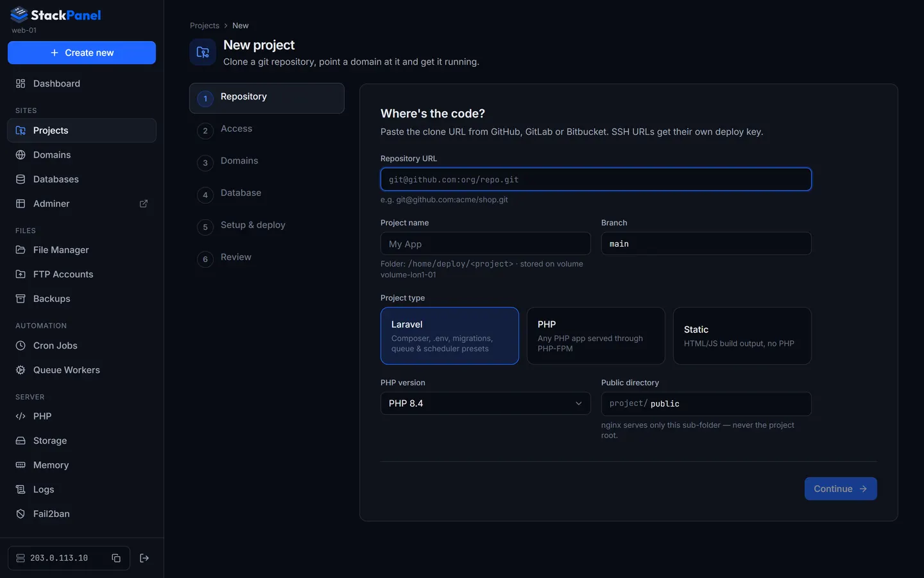The image size is (924, 578).
Task: Focus the Public directory field
Action: pos(706,403)
